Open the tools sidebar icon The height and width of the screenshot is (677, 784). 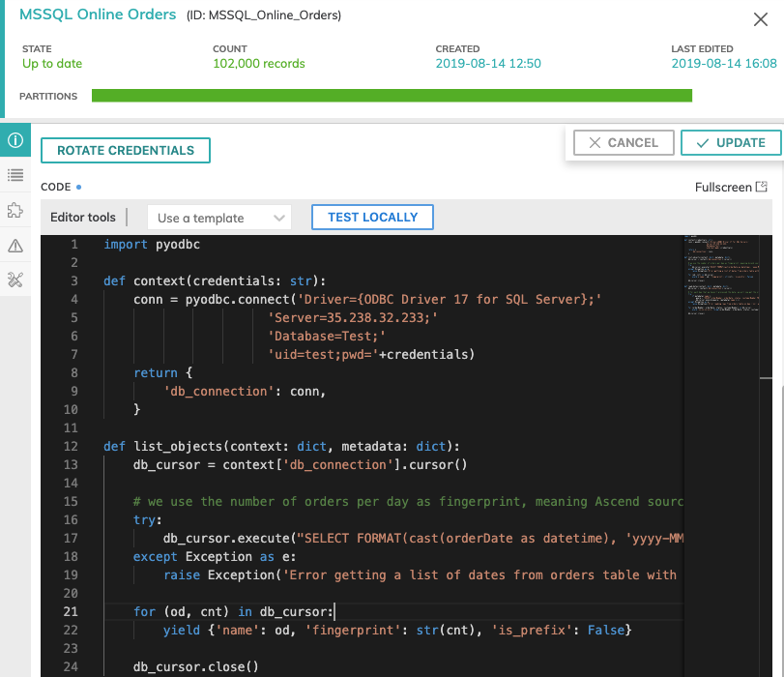(15, 280)
